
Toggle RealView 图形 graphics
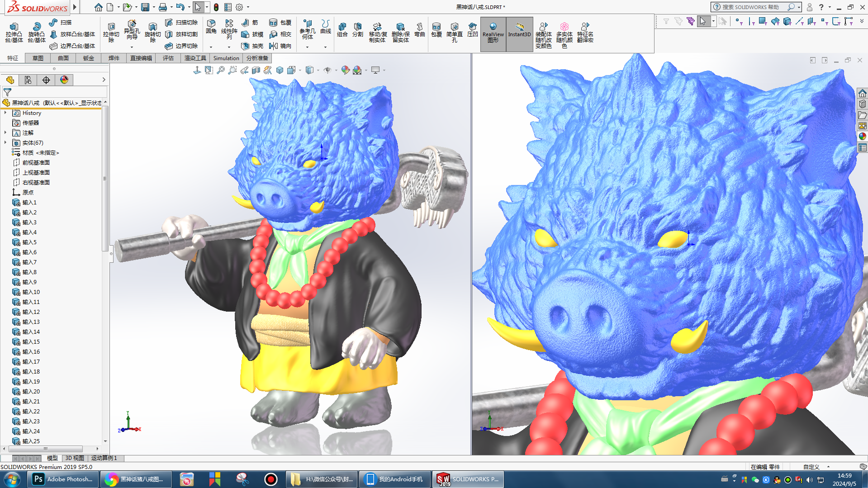point(493,33)
